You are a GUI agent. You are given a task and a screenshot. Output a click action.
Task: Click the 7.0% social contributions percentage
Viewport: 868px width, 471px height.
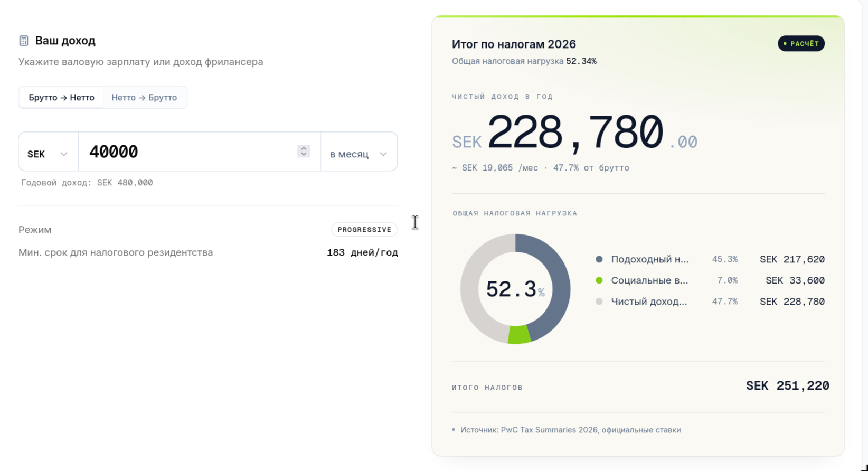727,280
